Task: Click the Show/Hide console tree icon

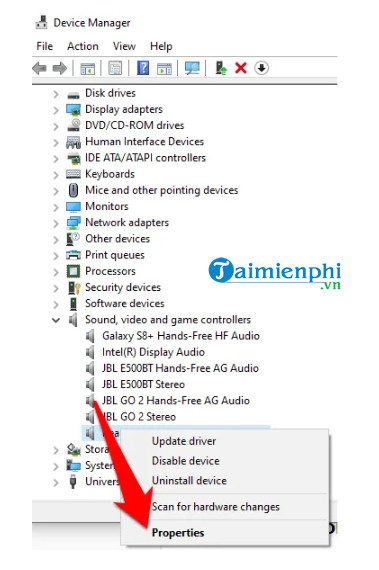Action: (x=88, y=68)
